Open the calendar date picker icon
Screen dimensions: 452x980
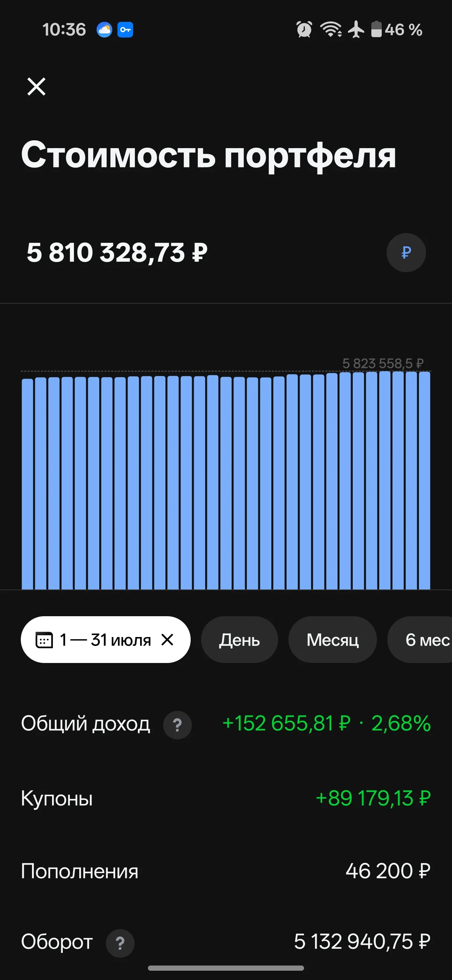[44, 640]
